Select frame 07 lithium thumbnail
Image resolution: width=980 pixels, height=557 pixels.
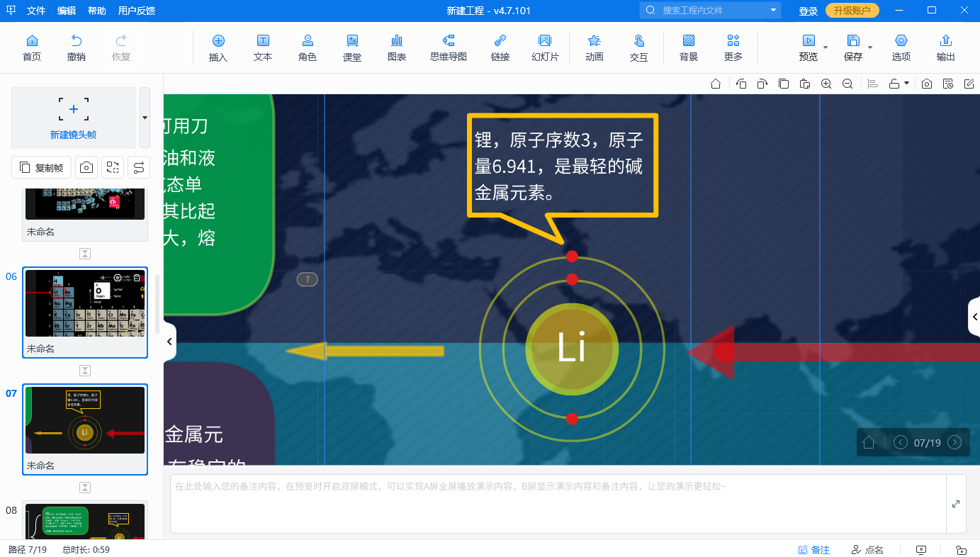(85, 420)
